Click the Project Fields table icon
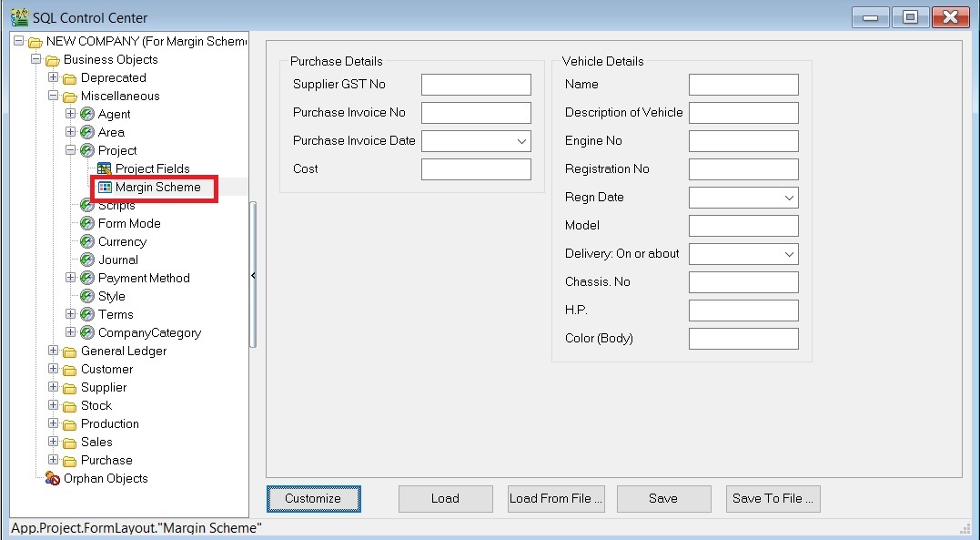This screenshot has width=980, height=540. tap(105, 168)
